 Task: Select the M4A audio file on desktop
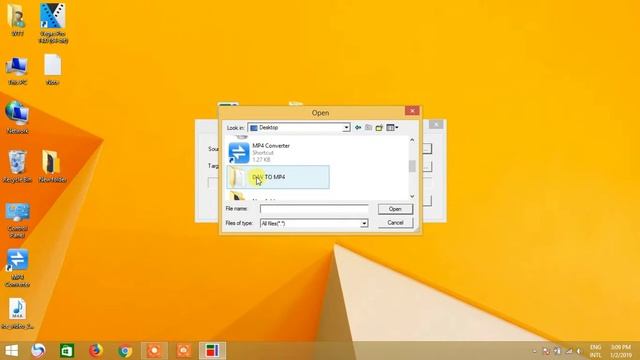click(17, 313)
